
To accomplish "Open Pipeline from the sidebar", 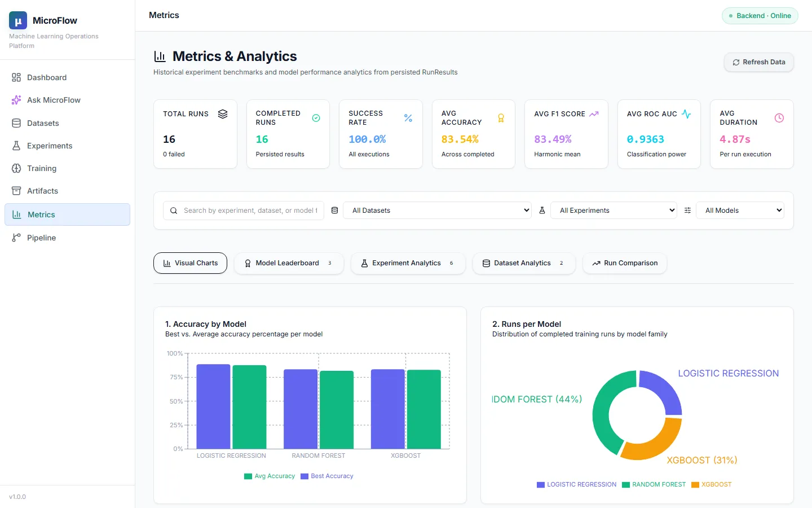I will [67, 238].
